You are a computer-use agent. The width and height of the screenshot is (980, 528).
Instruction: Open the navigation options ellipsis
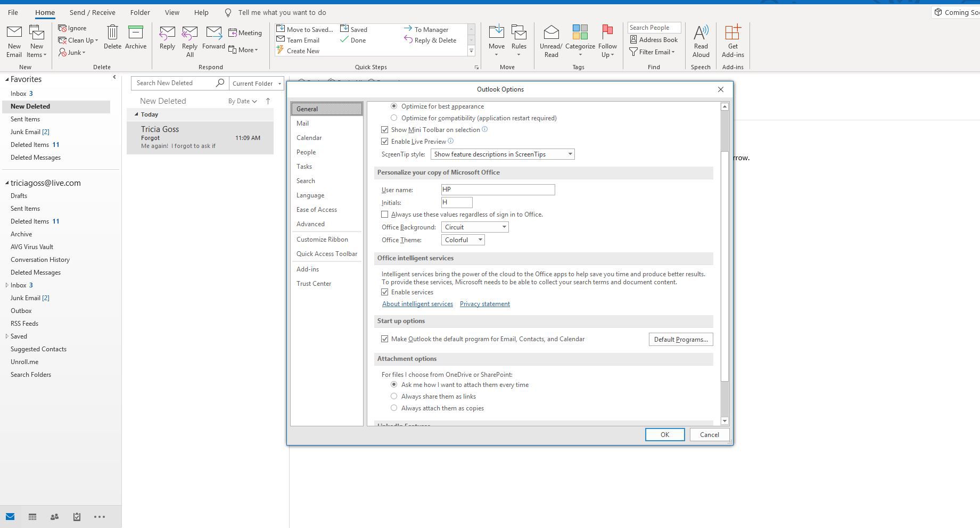100,517
